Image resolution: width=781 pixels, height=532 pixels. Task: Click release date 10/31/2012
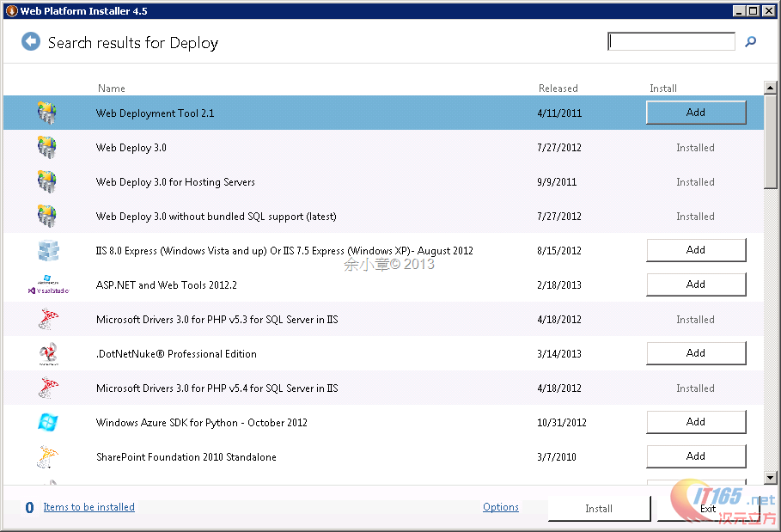coord(562,422)
